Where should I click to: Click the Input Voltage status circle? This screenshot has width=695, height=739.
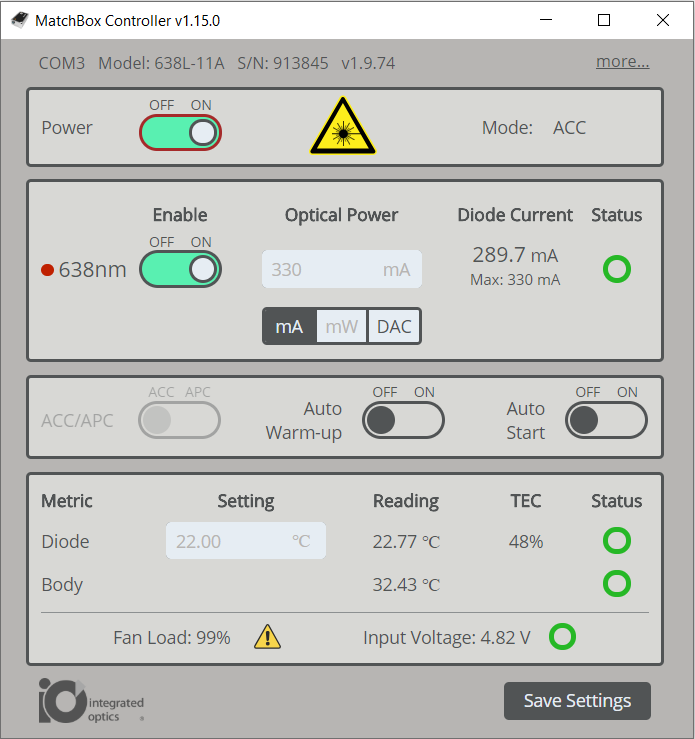562,637
